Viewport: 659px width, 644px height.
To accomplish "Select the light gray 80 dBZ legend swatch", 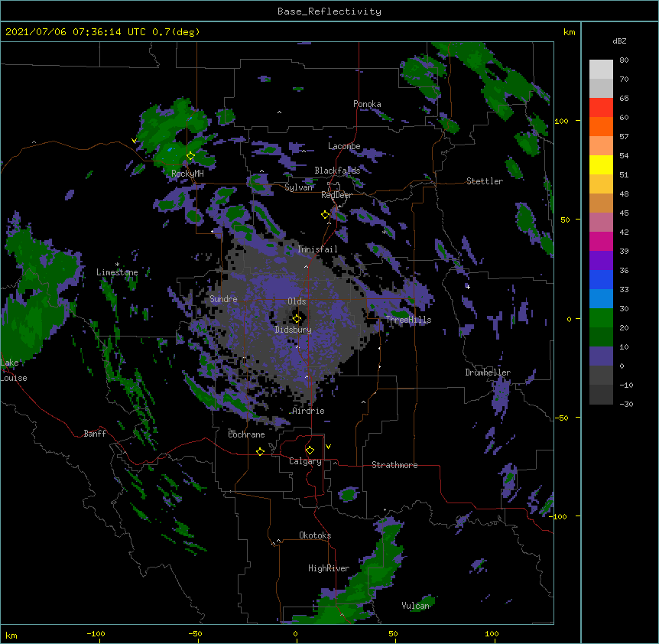I will [x=601, y=69].
